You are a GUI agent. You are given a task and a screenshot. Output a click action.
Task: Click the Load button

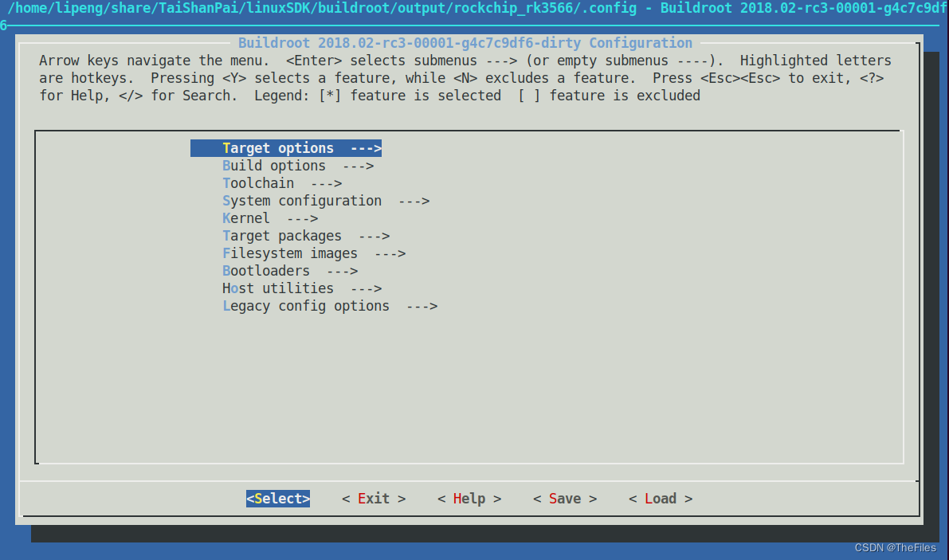point(661,499)
